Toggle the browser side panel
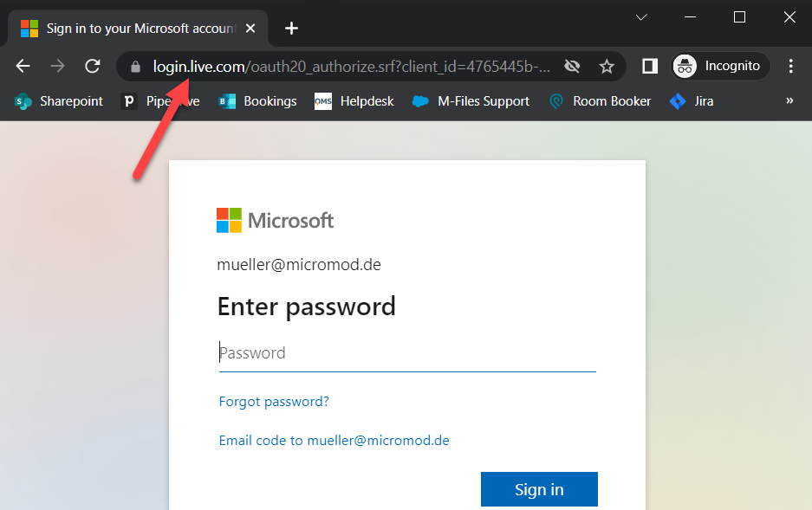Screen dimensions: 812x510 click(649, 66)
